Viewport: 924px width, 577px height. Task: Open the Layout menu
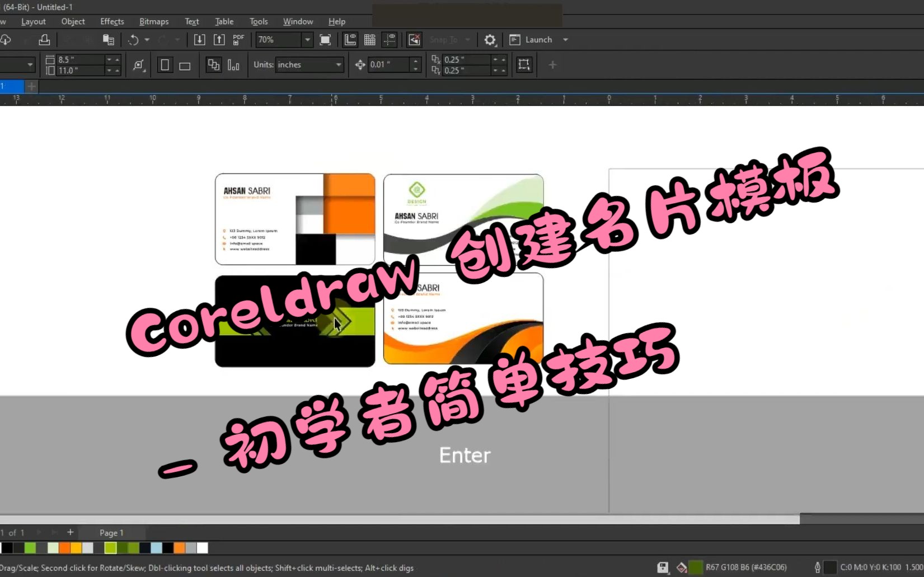34,21
